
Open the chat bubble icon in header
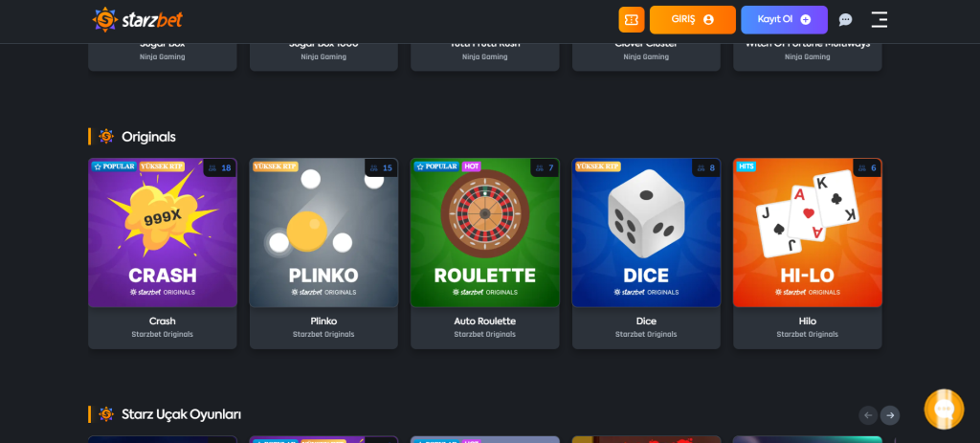845,20
